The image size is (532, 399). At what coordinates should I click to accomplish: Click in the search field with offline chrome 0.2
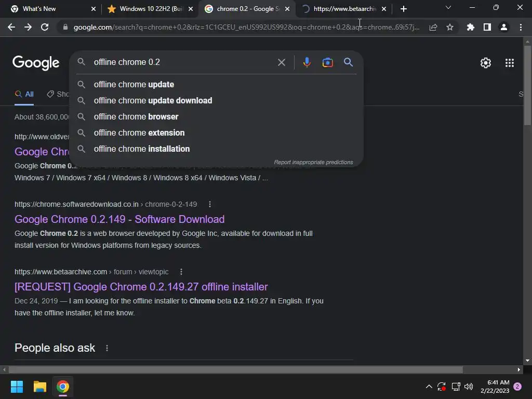pyautogui.click(x=183, y=62)
